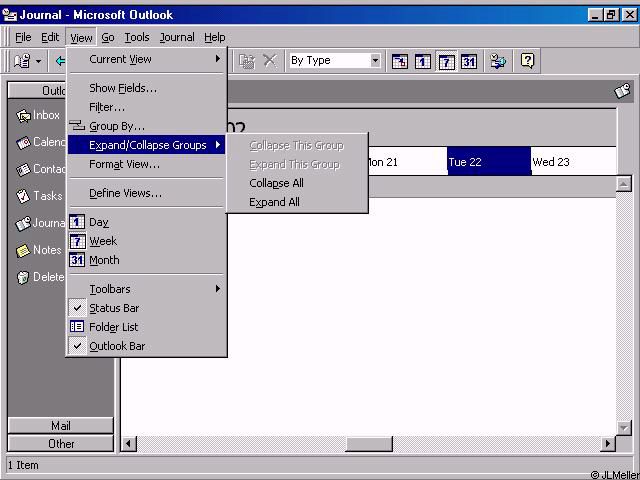Open the By Type view combo box
The width and height of the screenshot is (640, 480).
(x=335, y=61)
